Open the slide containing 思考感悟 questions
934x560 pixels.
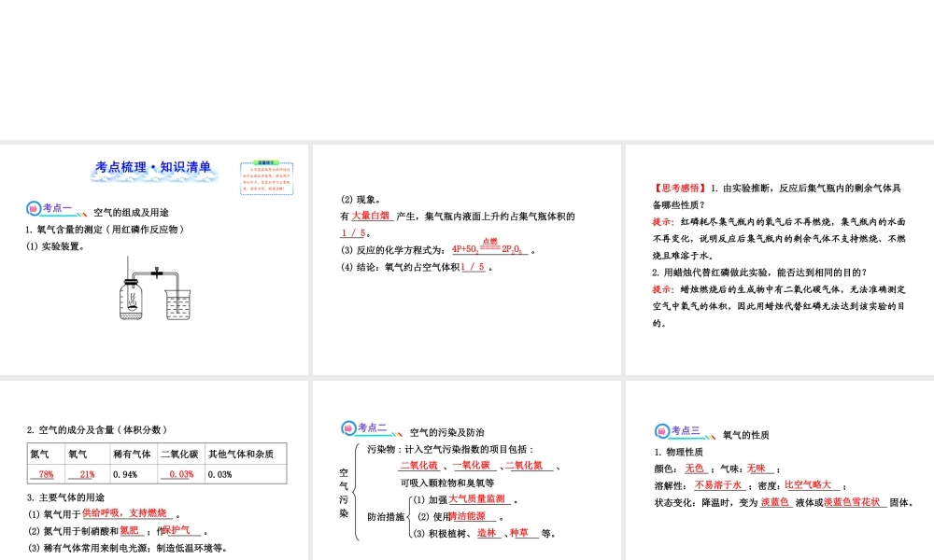[x=780, y=259]
